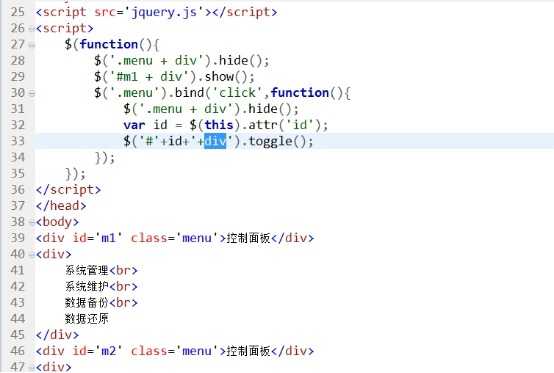Click the highlighted 'div' selection on line 33
The width and height of the screenshot is (554, 373).
(x=215, y=141)
